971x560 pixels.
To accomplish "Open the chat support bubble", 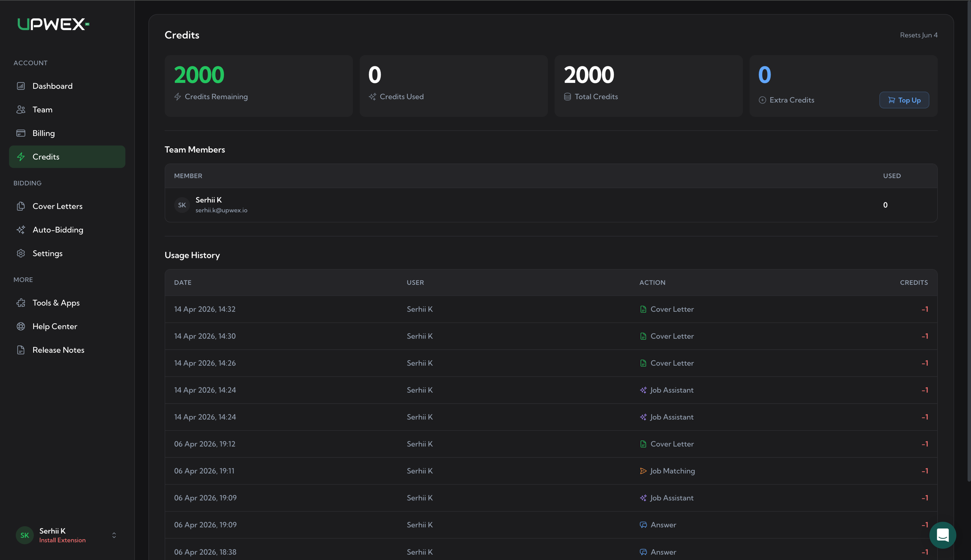I will coord(942,535).
